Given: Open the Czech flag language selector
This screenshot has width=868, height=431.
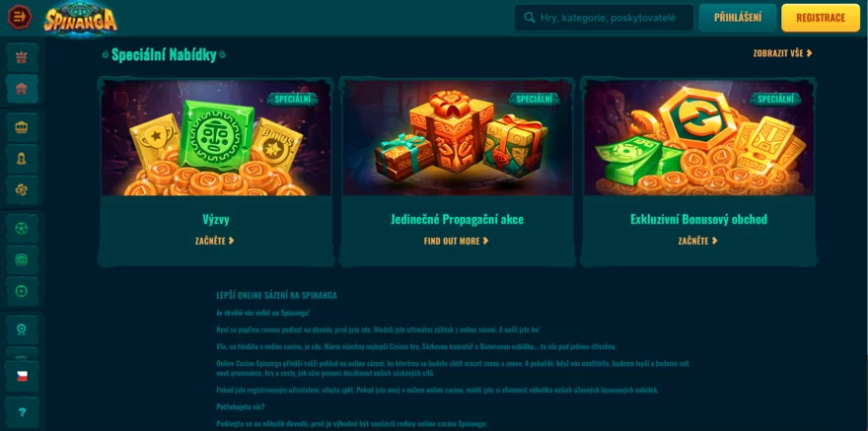Looking at the screenshot, I should point(22,376).
